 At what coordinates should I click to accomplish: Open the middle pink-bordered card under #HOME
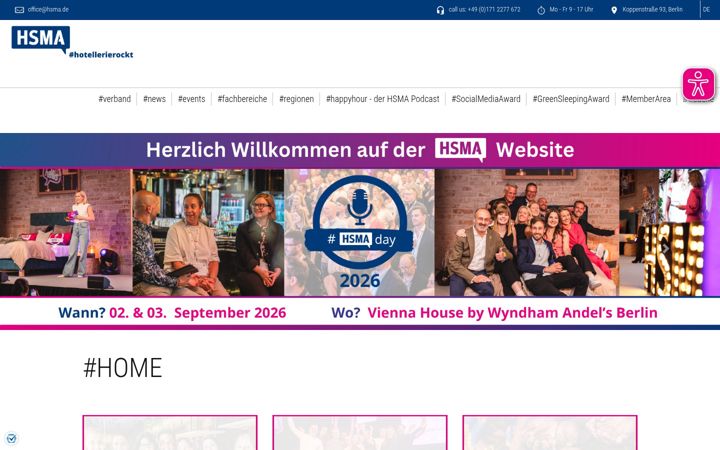click(x=360, y=433)
